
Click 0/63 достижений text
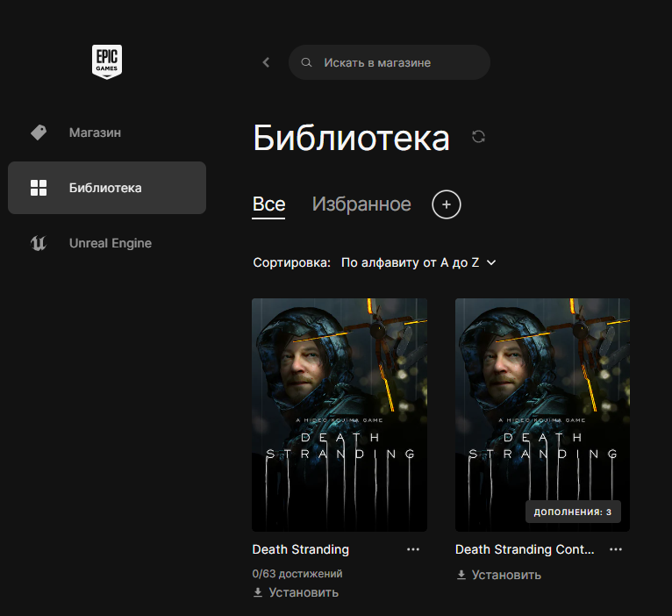point(297,574)
